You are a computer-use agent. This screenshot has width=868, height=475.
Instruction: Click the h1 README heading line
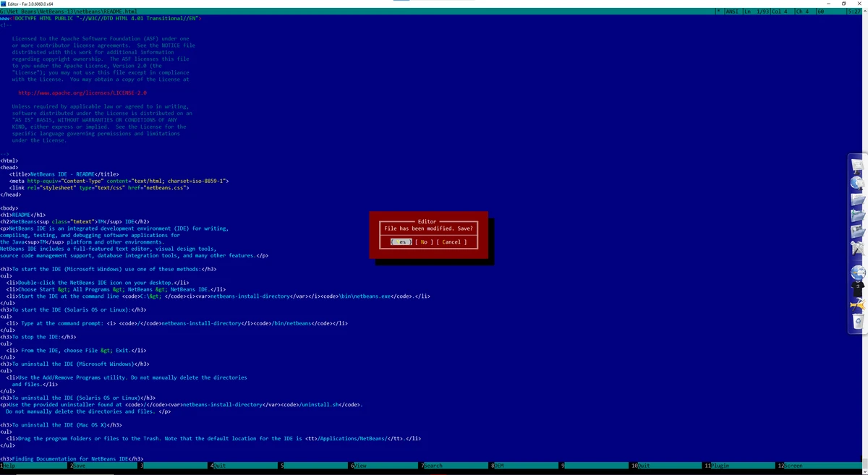tap(23, 215)
